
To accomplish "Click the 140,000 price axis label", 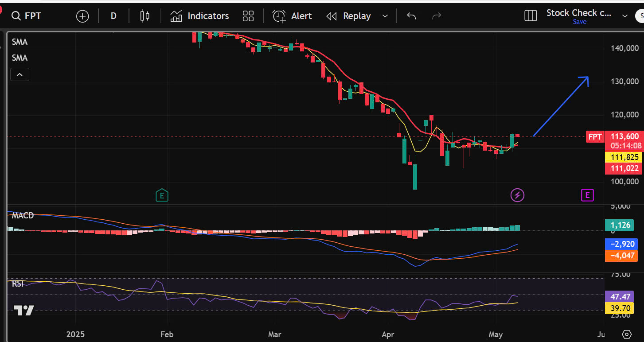I will click(x=624, y=48).
